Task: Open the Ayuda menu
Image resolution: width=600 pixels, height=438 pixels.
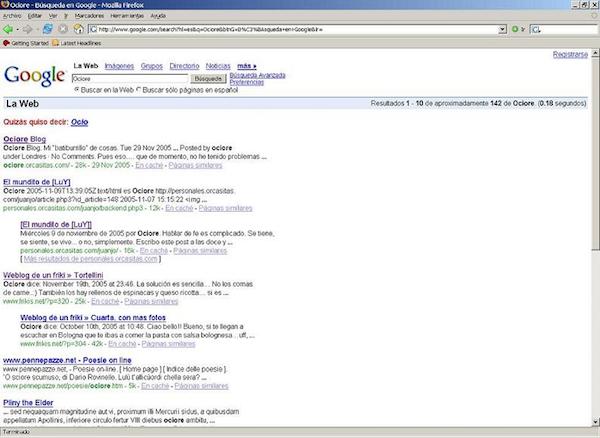Action: [x=158, y=16]
